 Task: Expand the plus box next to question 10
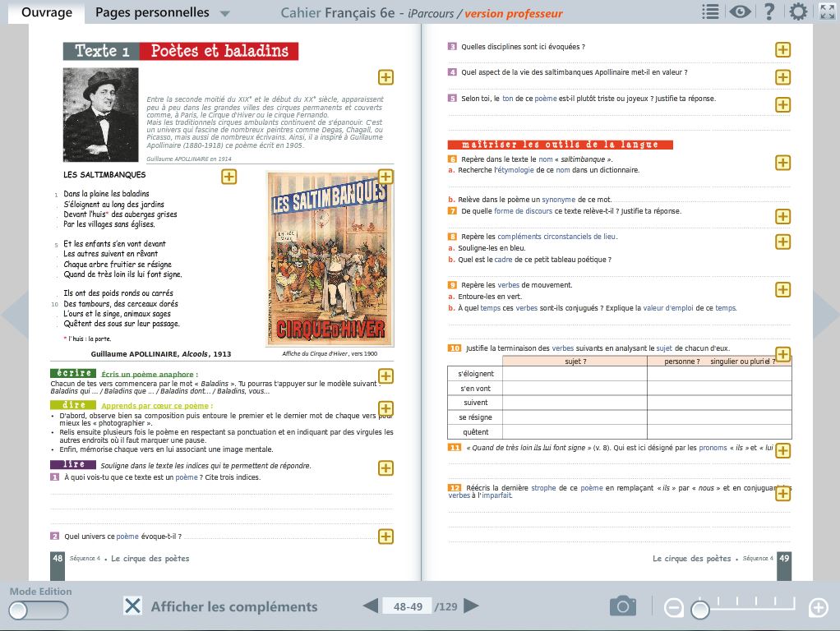point(783,354)
